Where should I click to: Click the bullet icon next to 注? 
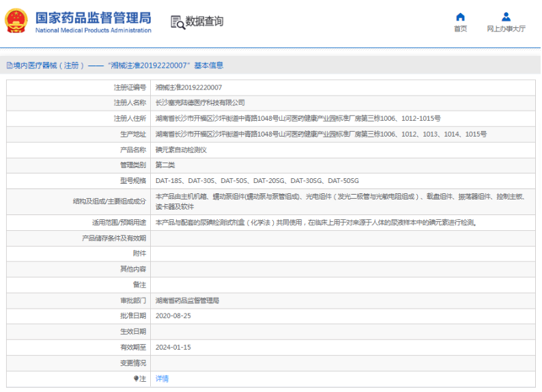pyautogui.click(x=137, y=378)
